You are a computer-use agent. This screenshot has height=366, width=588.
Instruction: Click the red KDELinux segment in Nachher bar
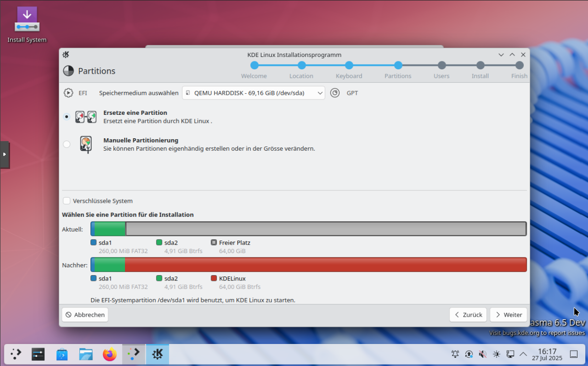[x=326, y=265]
